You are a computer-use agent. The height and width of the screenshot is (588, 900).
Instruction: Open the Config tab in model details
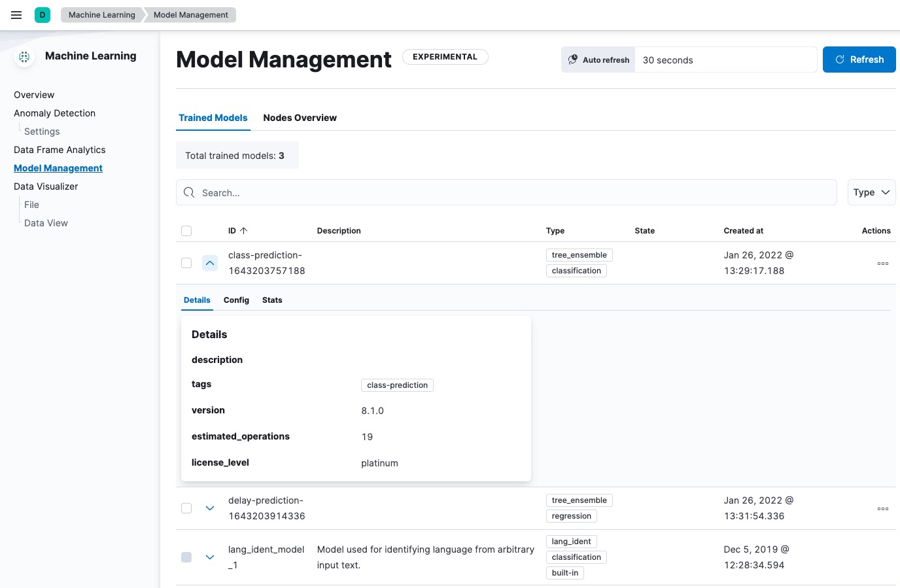tap(236, 300)
